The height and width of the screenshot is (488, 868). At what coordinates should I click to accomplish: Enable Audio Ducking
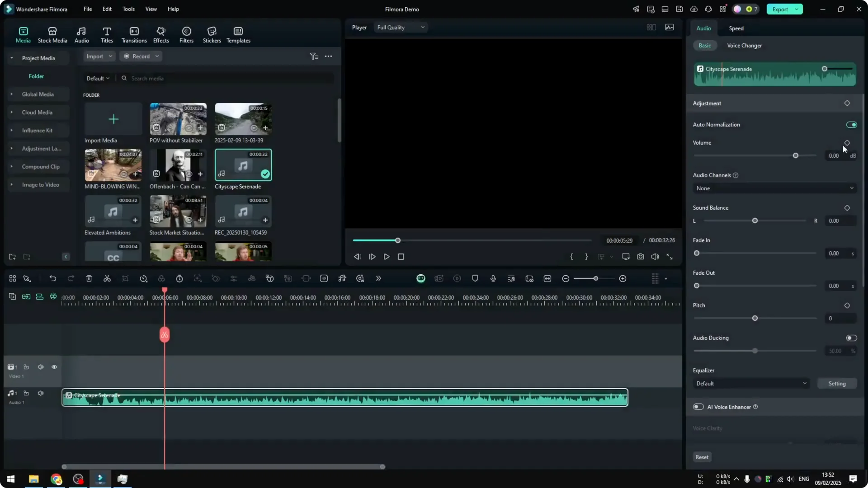851,338
